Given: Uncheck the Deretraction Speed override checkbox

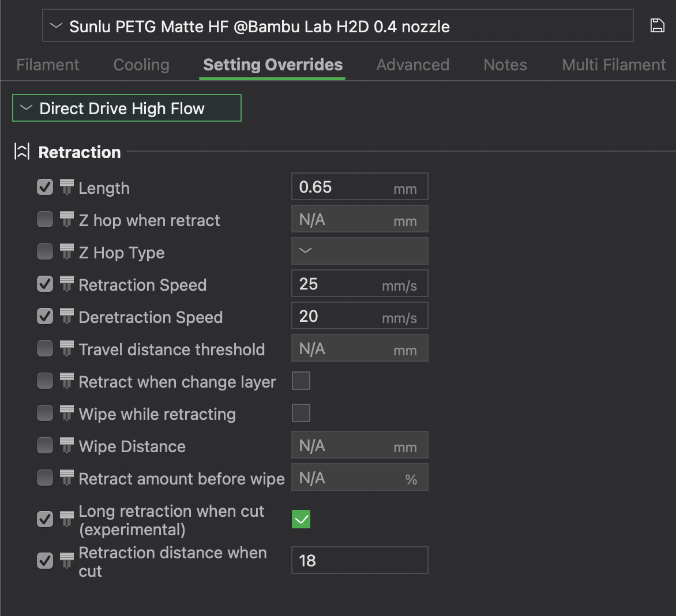Looking at the screenshot, I should (45, 317).
